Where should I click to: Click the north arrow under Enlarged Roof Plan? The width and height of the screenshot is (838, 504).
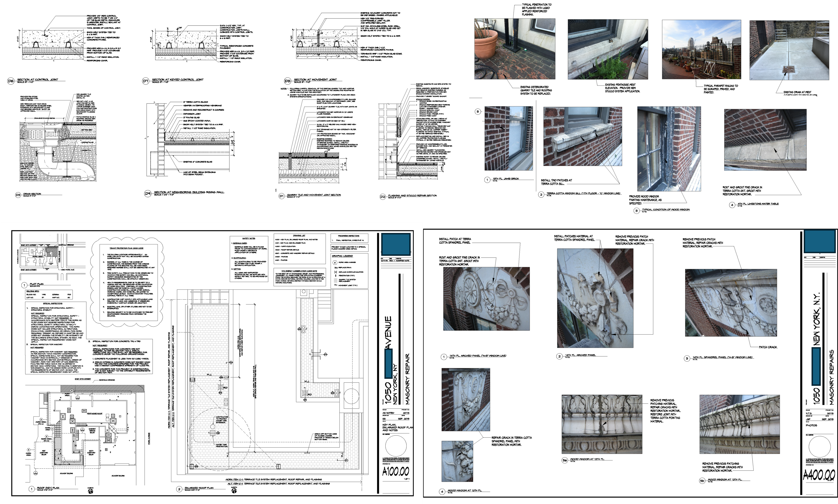pos(234,490)
